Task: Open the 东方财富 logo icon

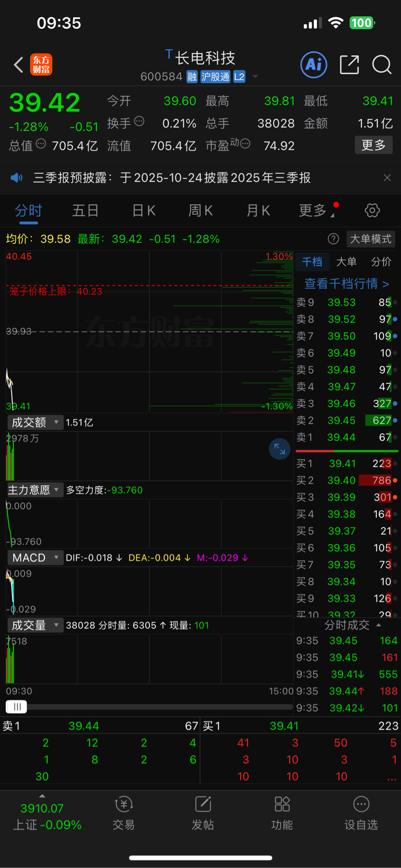Action: point(41,65)
